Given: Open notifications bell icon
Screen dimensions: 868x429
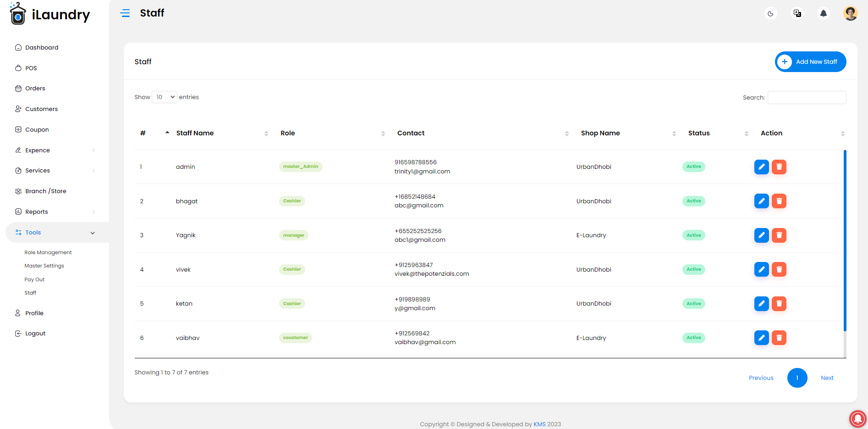Looking at the screenshot, I should pos(824,13).
